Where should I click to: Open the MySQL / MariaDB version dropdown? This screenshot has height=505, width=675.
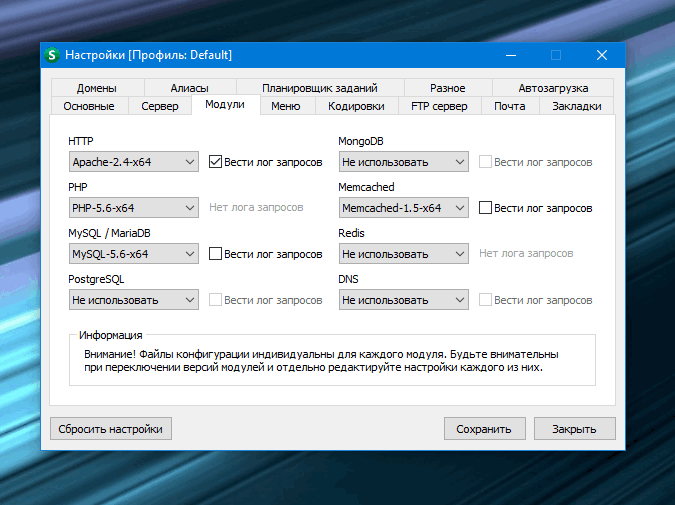(x=133, y=254)
